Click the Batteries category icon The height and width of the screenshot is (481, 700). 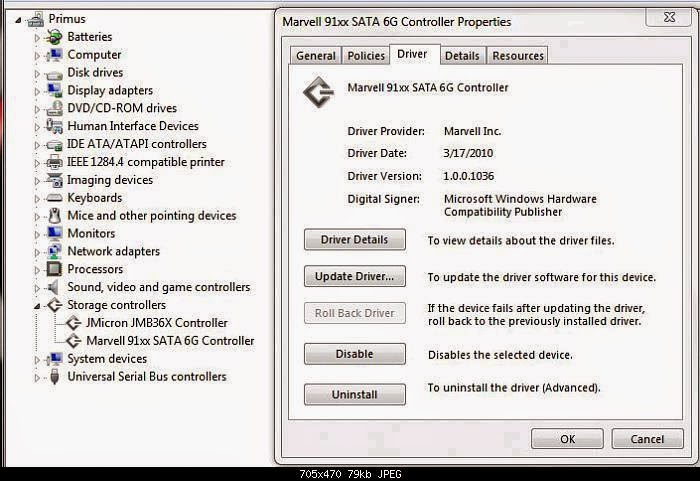point(54,37)
